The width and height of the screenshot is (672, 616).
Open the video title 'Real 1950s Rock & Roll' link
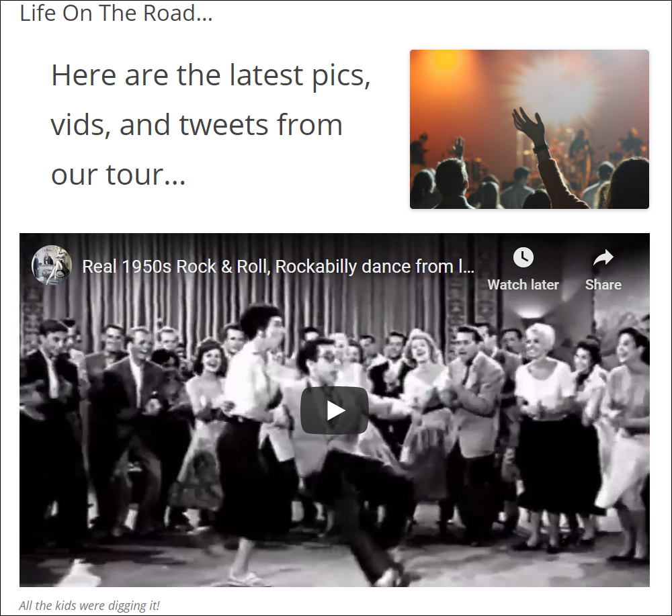click(278, 267)
